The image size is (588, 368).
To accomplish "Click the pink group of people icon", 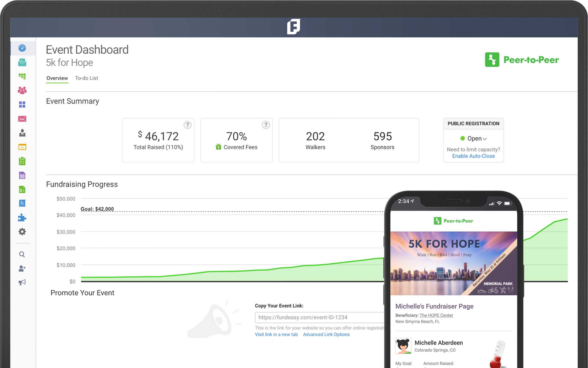I will pos(22,91).
